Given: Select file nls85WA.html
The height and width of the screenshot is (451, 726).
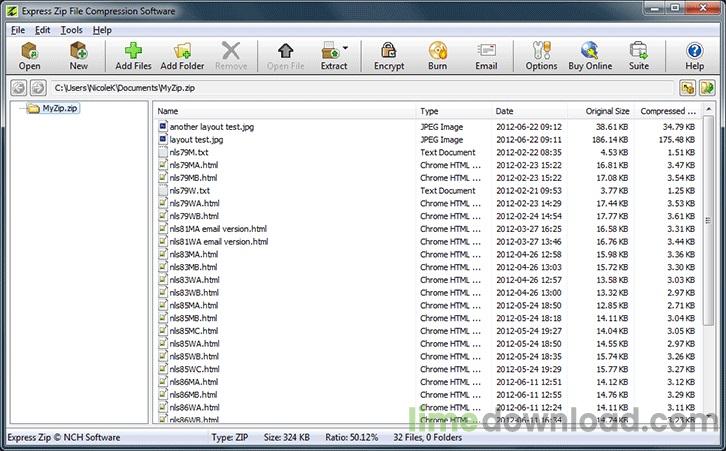Looking at the screenshot, I should click(x=194, y=344).
